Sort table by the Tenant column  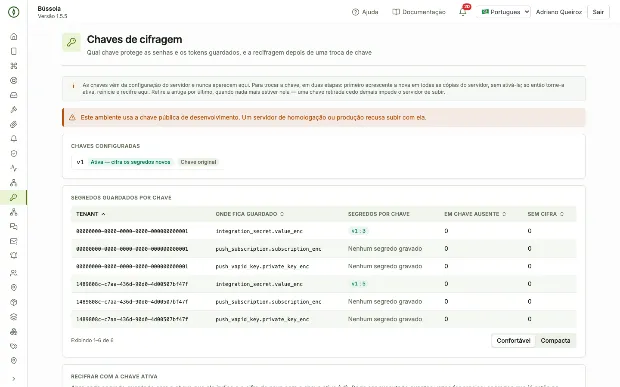point(91,214)
